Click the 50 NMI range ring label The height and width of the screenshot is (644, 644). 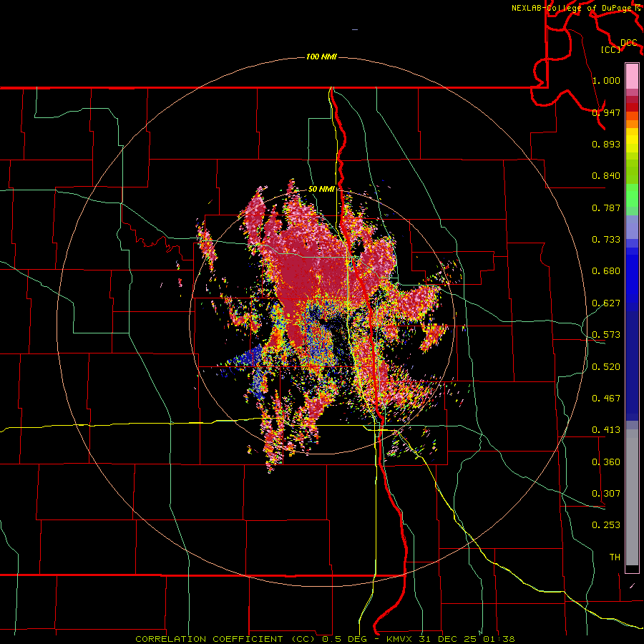pyautogui.click(x=321, y=189)
